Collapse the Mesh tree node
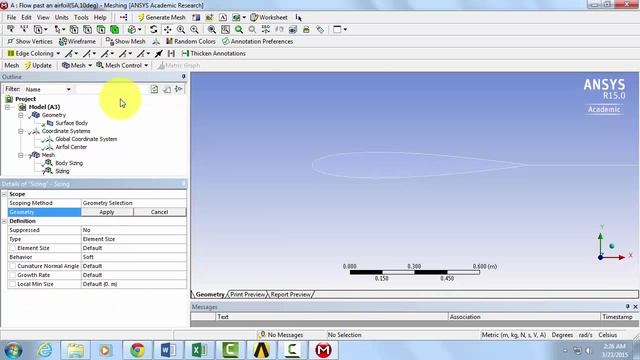Viewport: 640px width, 360px height. [x=20, y=155]
